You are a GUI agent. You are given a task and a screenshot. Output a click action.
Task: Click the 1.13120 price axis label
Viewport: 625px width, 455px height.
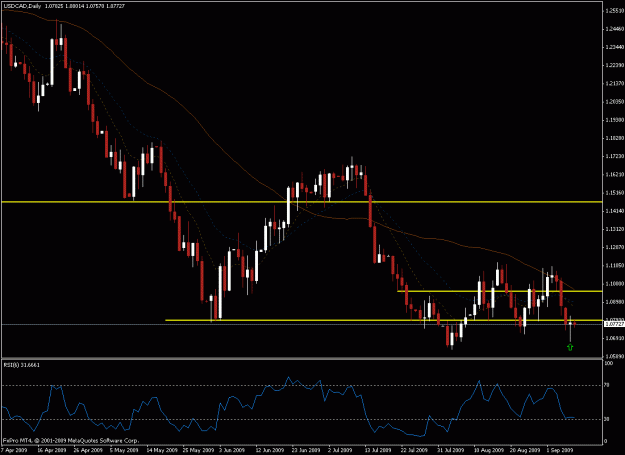[x=614, y=229]
